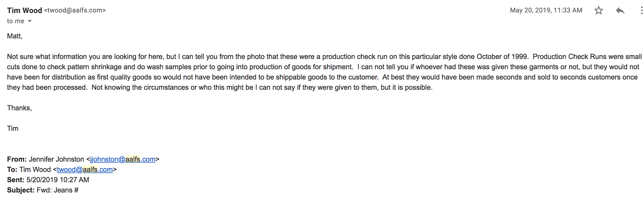Click the subject "Fwd: Jeans #" text
The image size is (644, 199).
(57, 190)
